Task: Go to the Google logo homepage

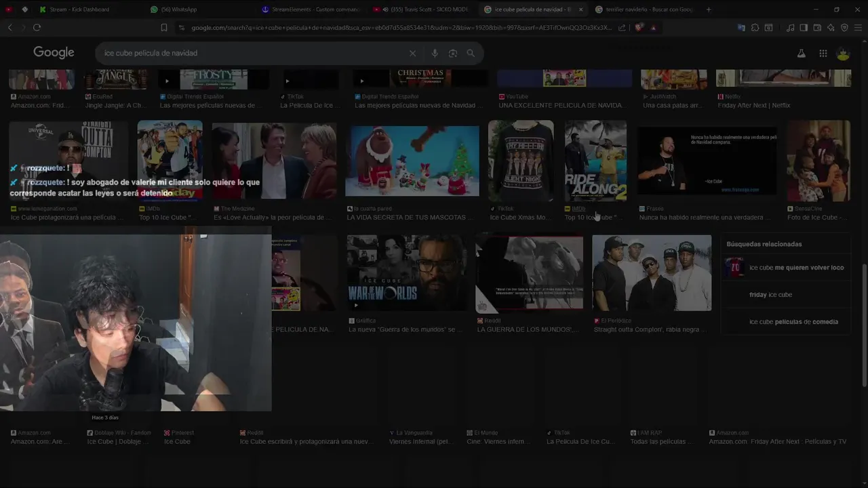Action: pyautogui.click(x=54, y=53)
